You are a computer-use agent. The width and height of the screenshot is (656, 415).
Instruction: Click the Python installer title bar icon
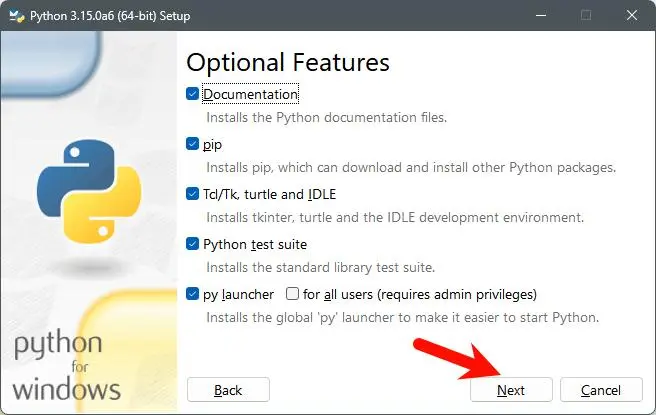pyautogui.click(x=17, y=16)
